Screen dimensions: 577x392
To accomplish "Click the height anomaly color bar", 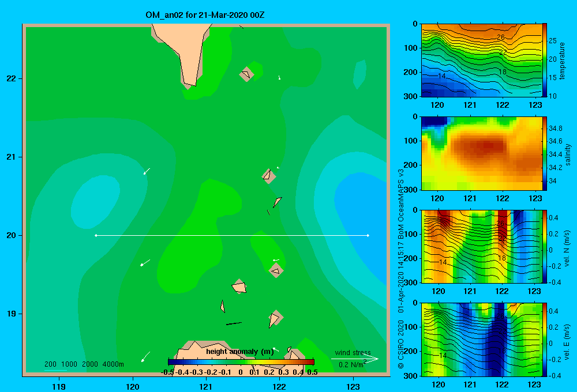I will [241, 362].
